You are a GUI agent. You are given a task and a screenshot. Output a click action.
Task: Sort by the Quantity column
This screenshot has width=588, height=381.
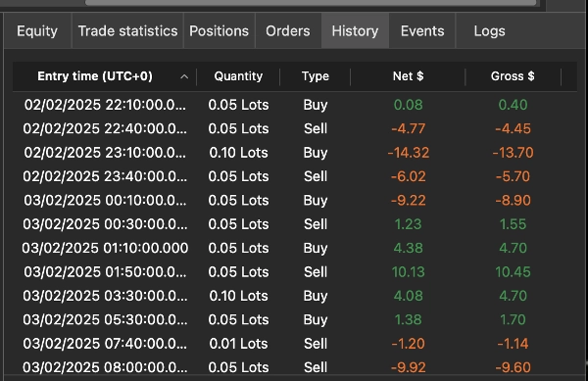[x=238, y=76]
